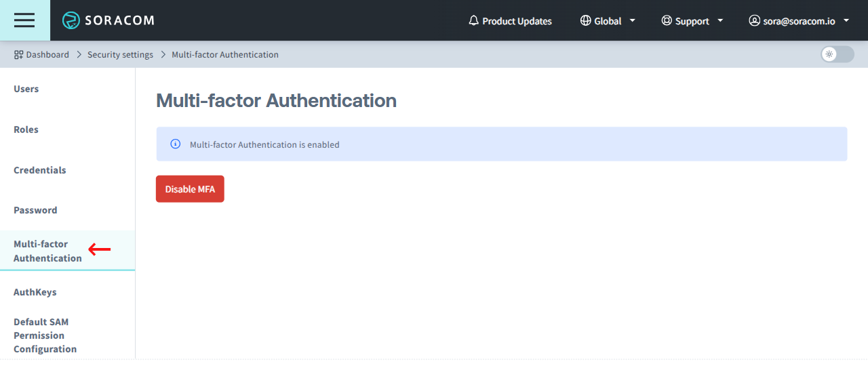Click the info icon in MFA banner
This screenshot has height=372, width=868.
[x=176, y=144]
